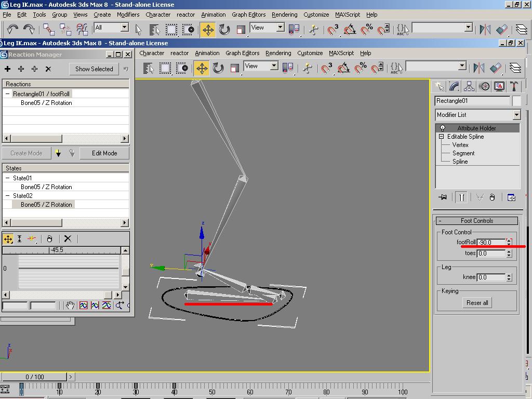Select and Manipulate icon in lower toolbar
The width and height of the screenshot is (532, 399).
308,68
